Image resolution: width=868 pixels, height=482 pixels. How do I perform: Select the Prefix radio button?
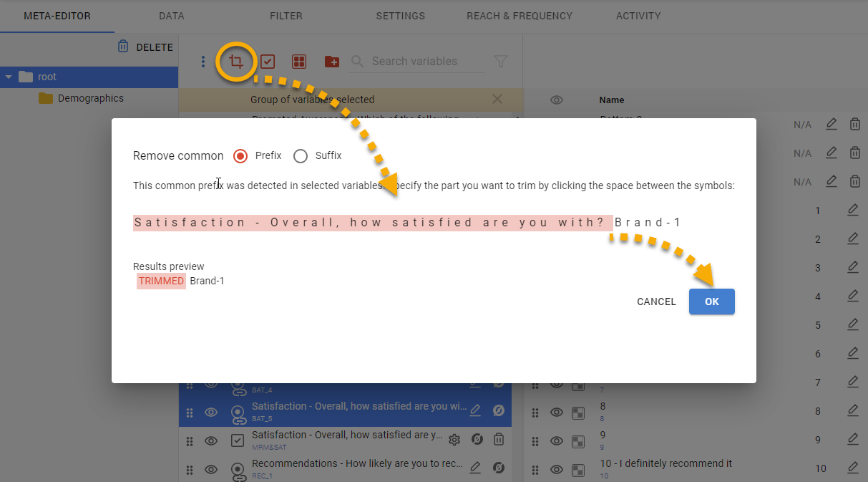click(x=241, y=156)
